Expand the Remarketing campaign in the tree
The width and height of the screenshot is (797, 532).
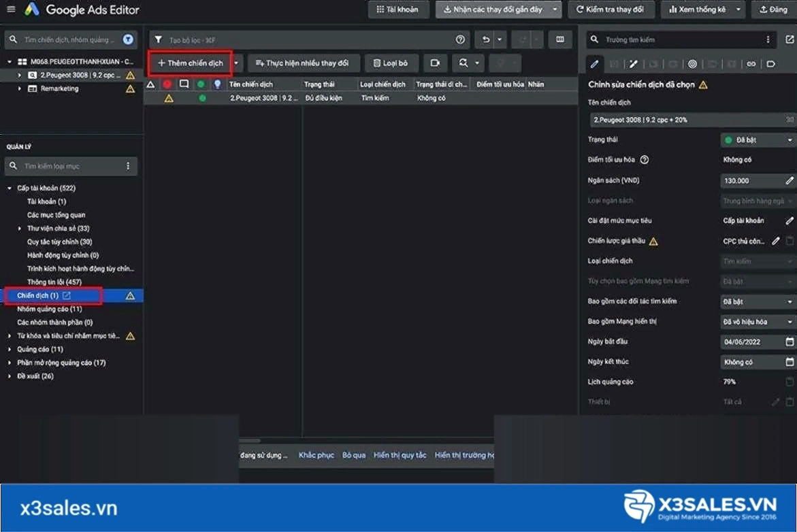click(20, 88)
